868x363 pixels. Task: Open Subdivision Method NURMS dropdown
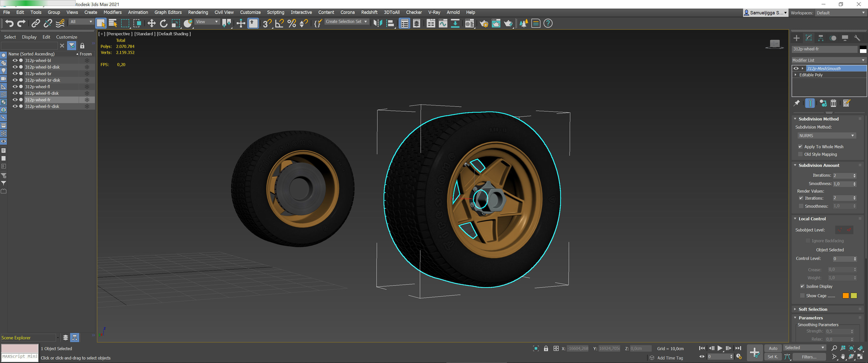pyautogui.click(x=826, y=136)
